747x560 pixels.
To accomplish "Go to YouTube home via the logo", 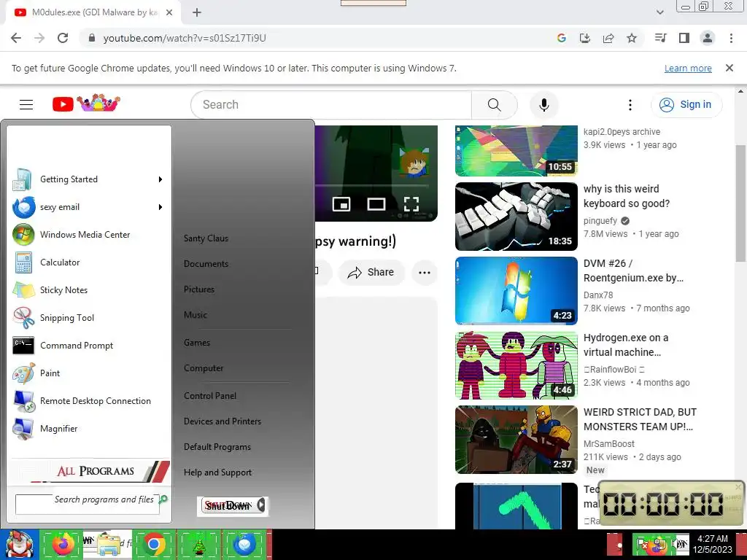I will [86, 104].
